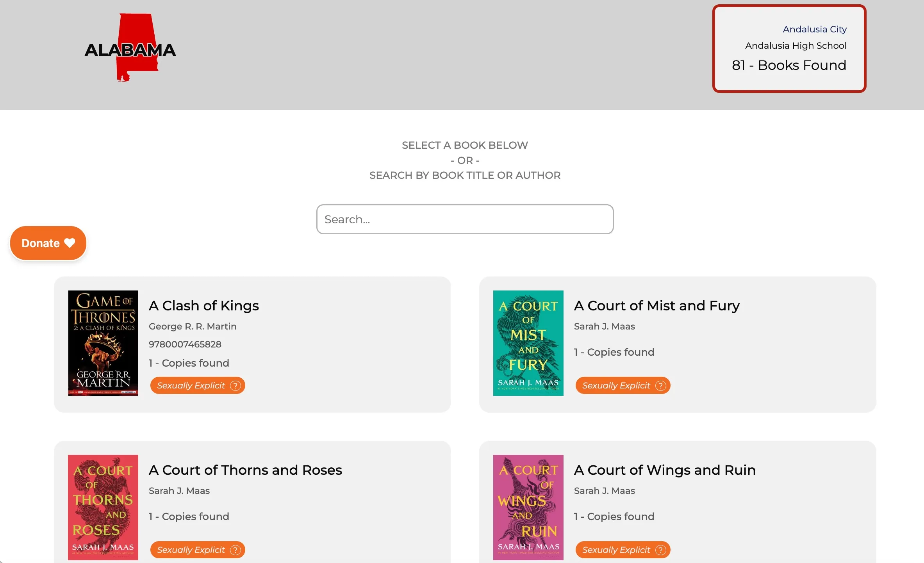
Task: Click the Alabama state logo
Action: point(130,48)
